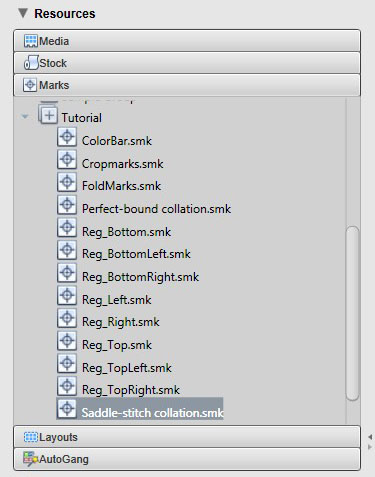Click the Media grid icon

click(30, 41)
